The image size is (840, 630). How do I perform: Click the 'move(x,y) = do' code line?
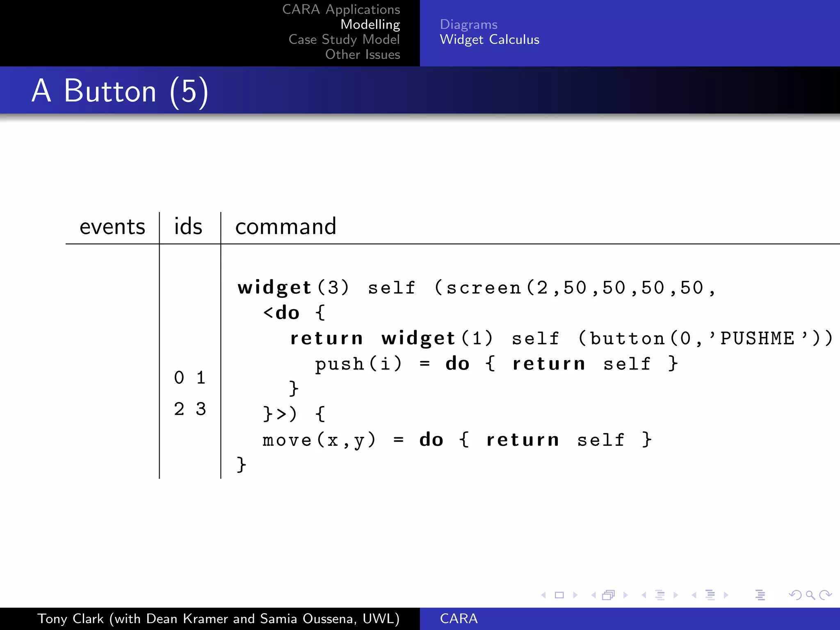tap(457, 440)
